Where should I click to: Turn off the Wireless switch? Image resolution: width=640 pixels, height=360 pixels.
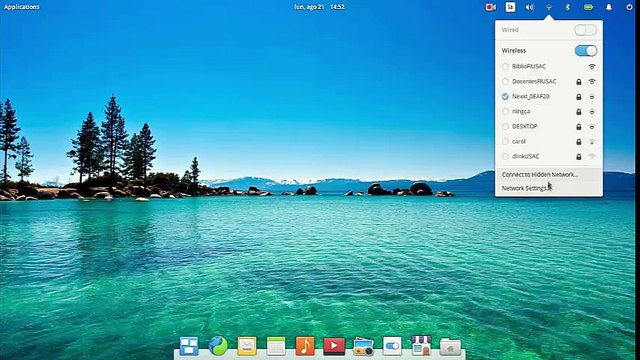point(586,51)
